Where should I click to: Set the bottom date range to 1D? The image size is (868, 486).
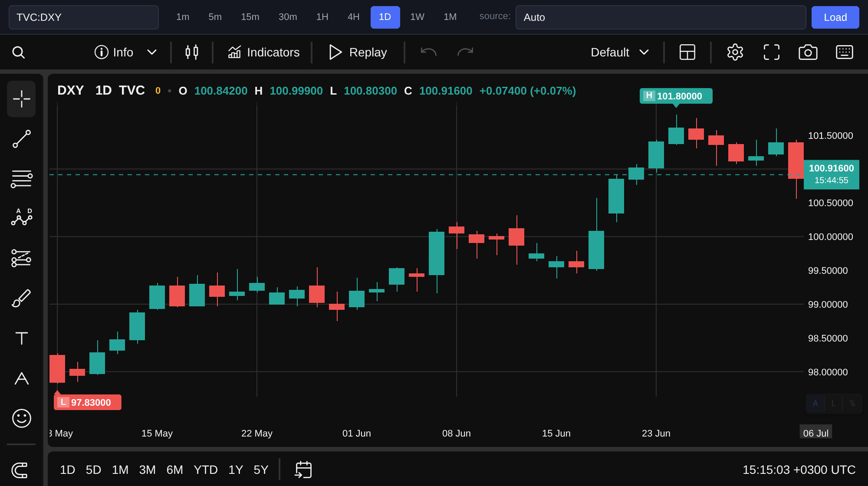[67, 470]
